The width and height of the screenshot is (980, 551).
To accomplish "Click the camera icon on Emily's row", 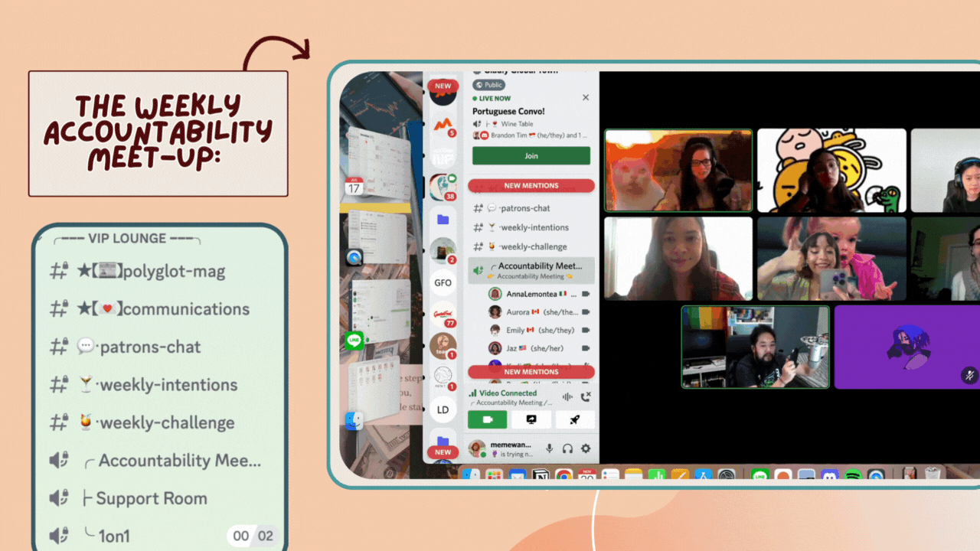I will click(x=586, y=331).
